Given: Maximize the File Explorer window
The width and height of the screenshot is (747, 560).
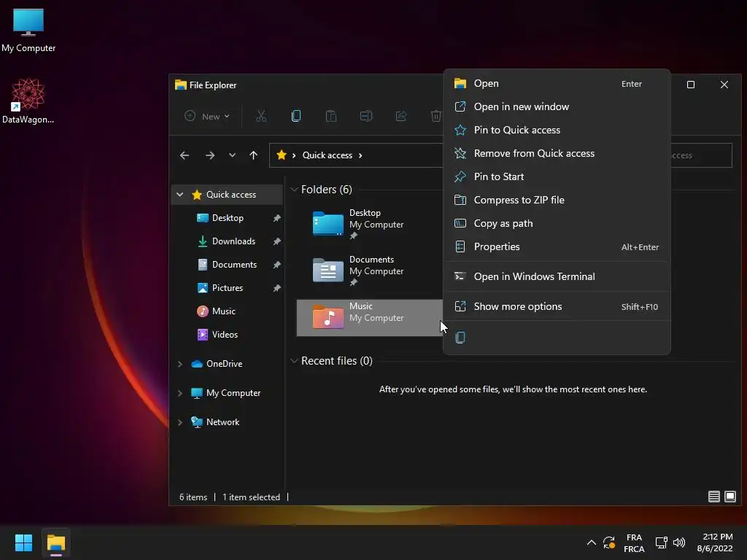Looking at the screenshot, I should pos(690,85).
